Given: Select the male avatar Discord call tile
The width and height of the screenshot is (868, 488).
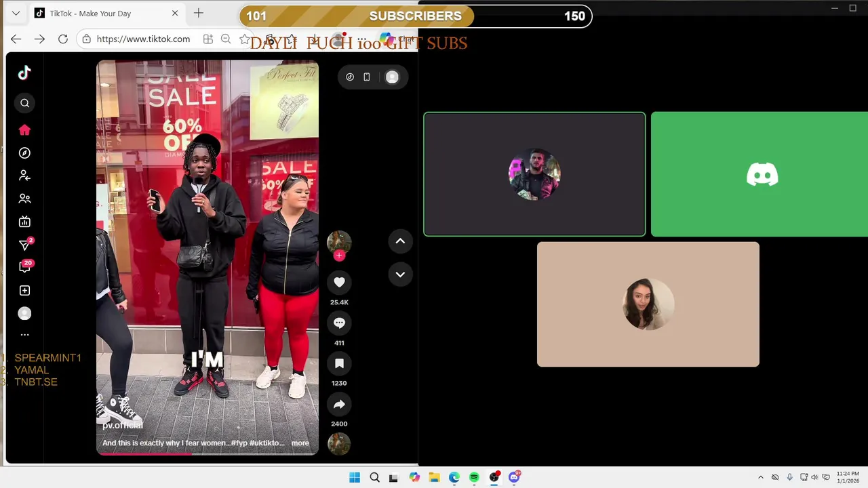Looking at the screenshot, I should pyautogui.click(x=534, y=174).
